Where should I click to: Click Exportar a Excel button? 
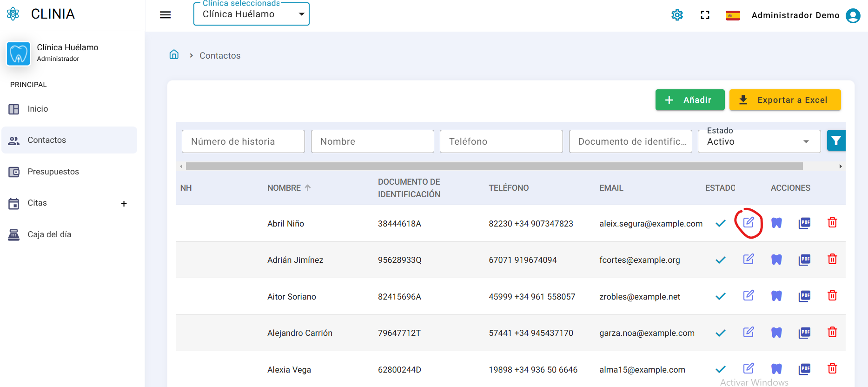point(785,100)
